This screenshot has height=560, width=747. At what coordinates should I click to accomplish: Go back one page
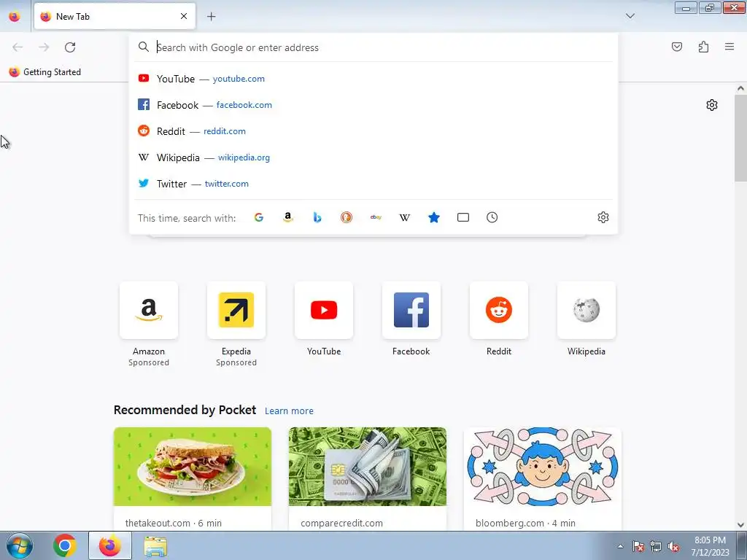tap(18, 47)
